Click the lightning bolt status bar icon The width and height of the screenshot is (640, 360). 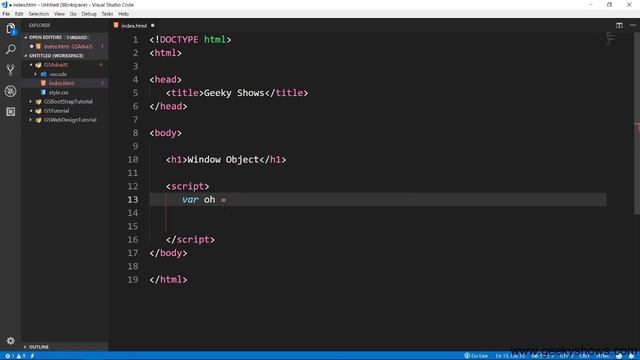click(x=32, y=356)
